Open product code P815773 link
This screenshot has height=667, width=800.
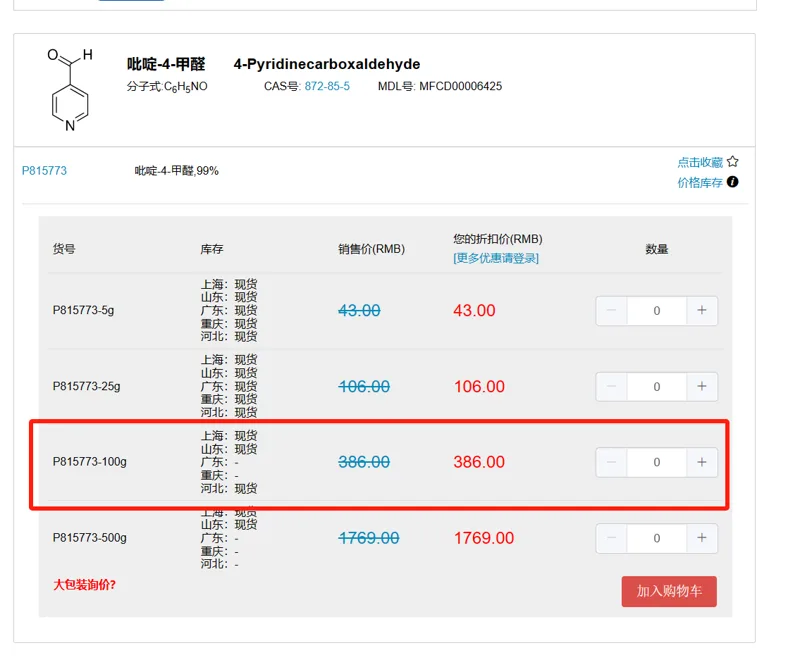click(44, 171)
